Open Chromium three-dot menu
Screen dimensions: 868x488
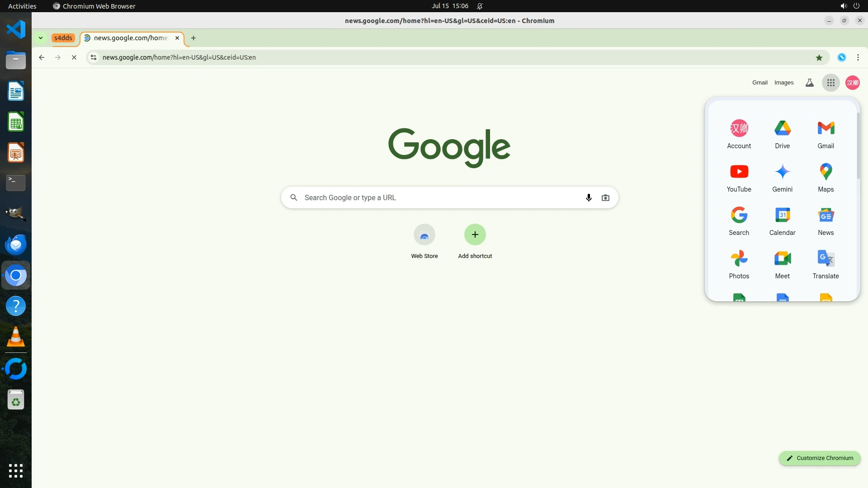858,57
